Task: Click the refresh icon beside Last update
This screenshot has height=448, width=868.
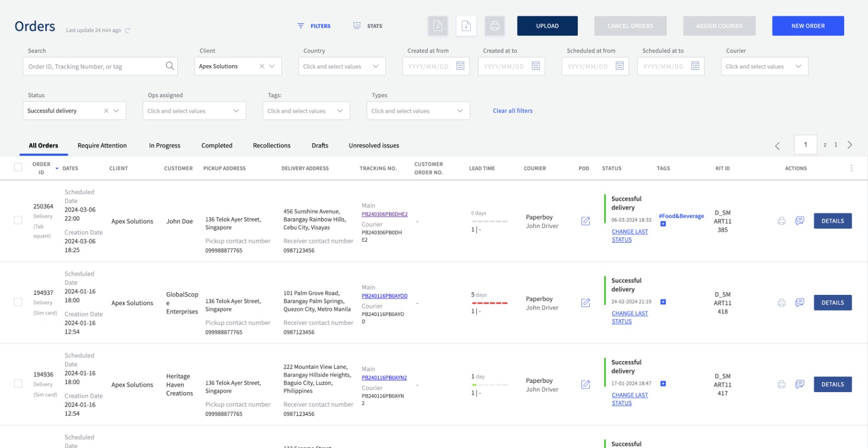Action: point(128,30)
